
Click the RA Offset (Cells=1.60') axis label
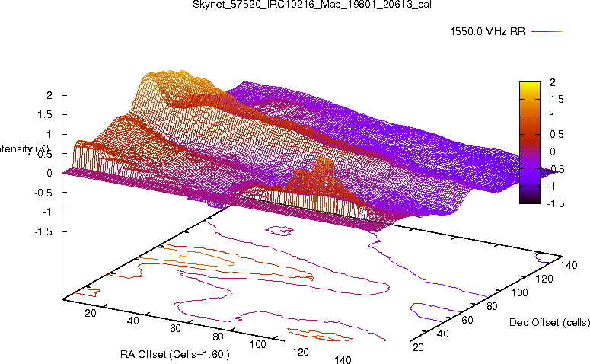(x=175, y=354)
